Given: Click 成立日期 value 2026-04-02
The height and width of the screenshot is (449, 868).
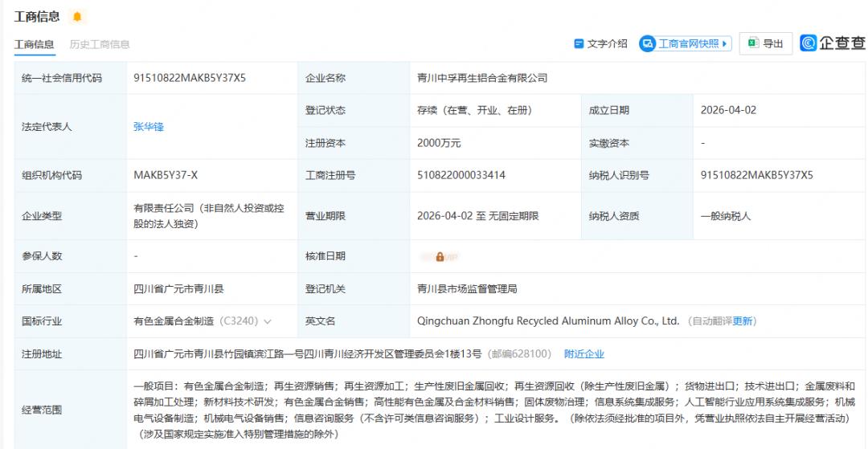Looking at the screenshot, I should point(728,110).
